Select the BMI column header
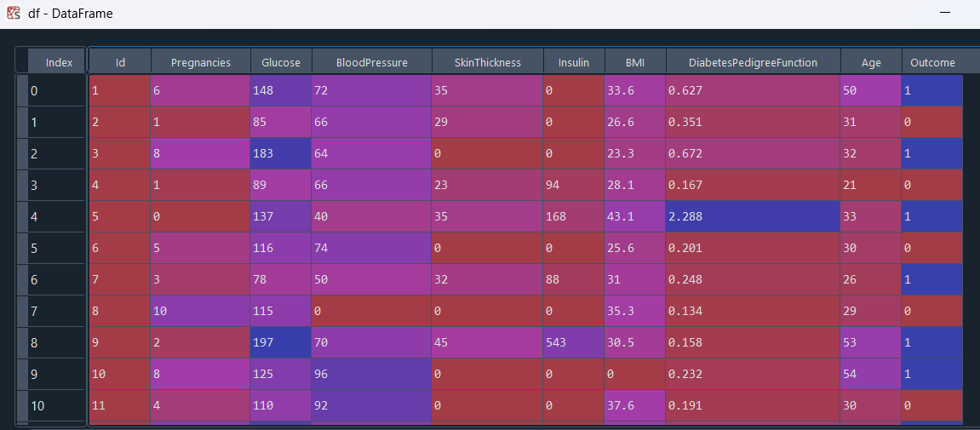980x430 pixels. point(634,62)
